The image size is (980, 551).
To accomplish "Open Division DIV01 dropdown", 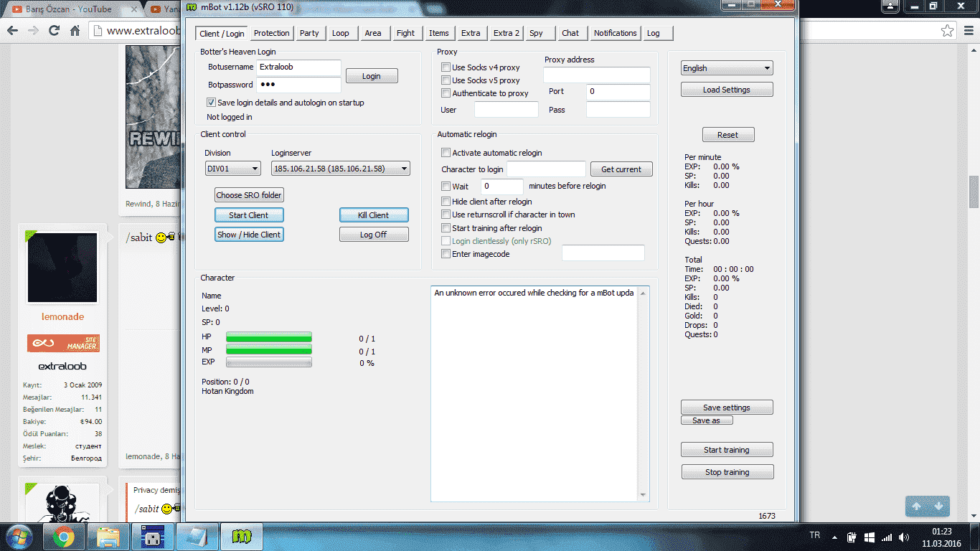I will pyautogui.click(x=232, y=169).
